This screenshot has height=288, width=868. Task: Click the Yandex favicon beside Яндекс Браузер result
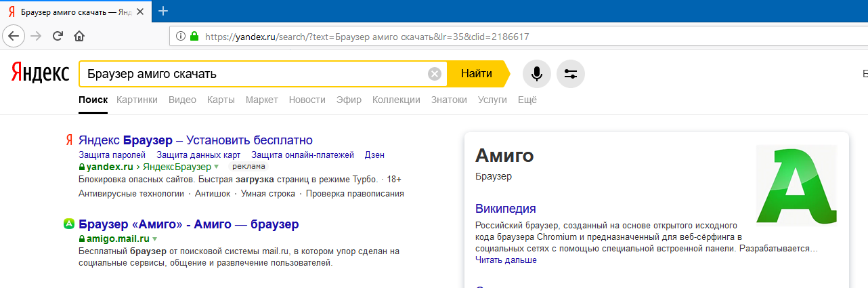68,140
